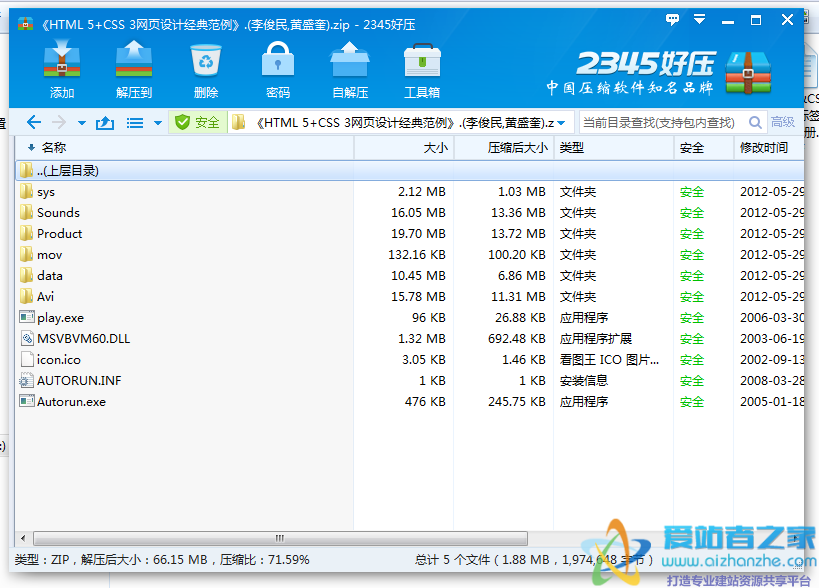This screenshot has height=588, width=819.
Task: Sort by the 类型 column header
Action: tap(614, 148)
